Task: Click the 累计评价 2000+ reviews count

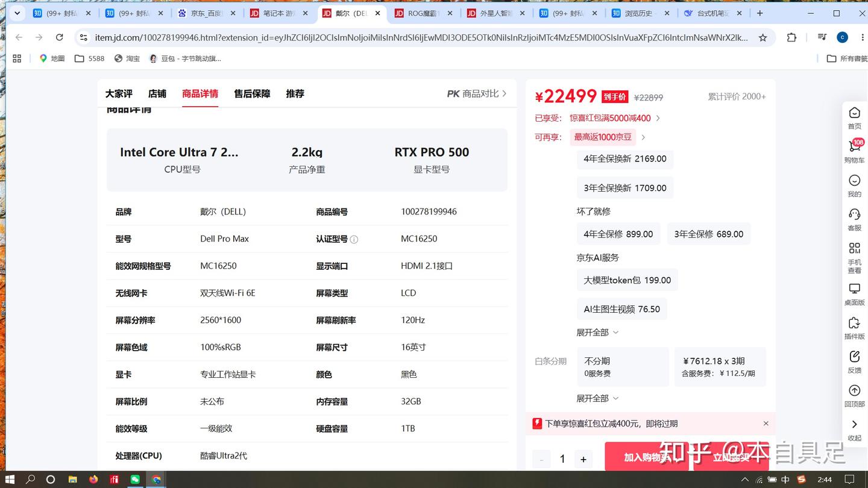Action: click(737, 96)
